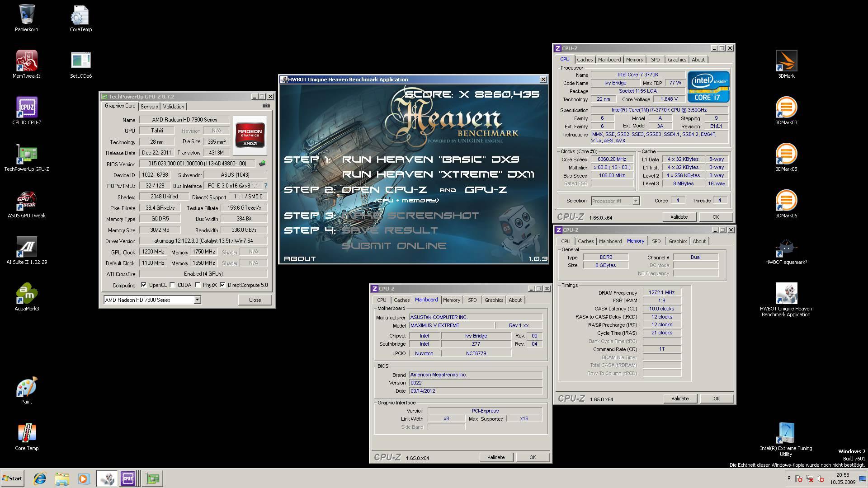
Task: Open Graphics tab in CPU-Z Mainboard window
Action: click(x=494, y=300)
